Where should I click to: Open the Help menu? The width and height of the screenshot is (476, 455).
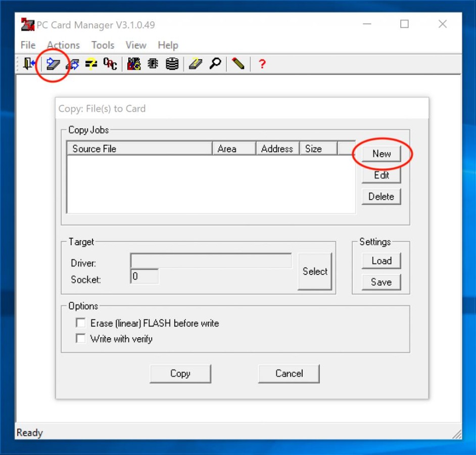pyautogui.click(x=168, y=45)
